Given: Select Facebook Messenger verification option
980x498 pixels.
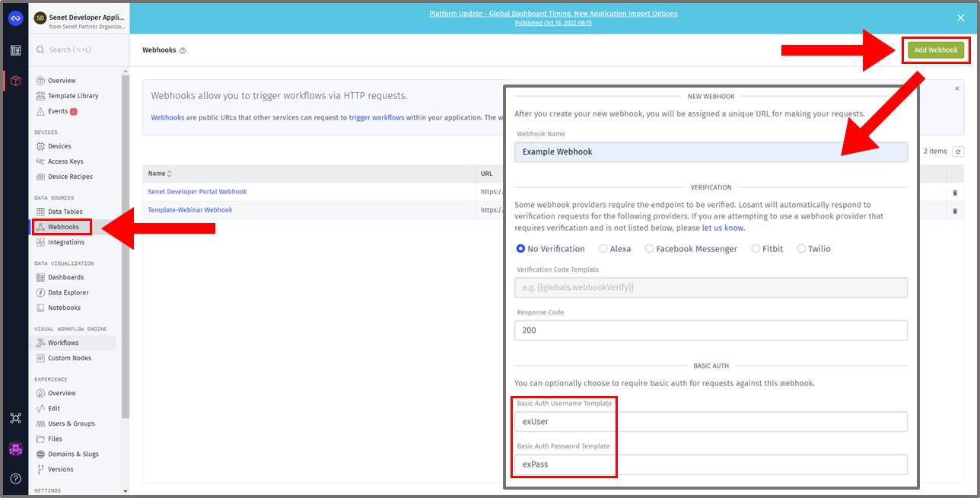Looking at the screenshot, I should tap(649, 249).
